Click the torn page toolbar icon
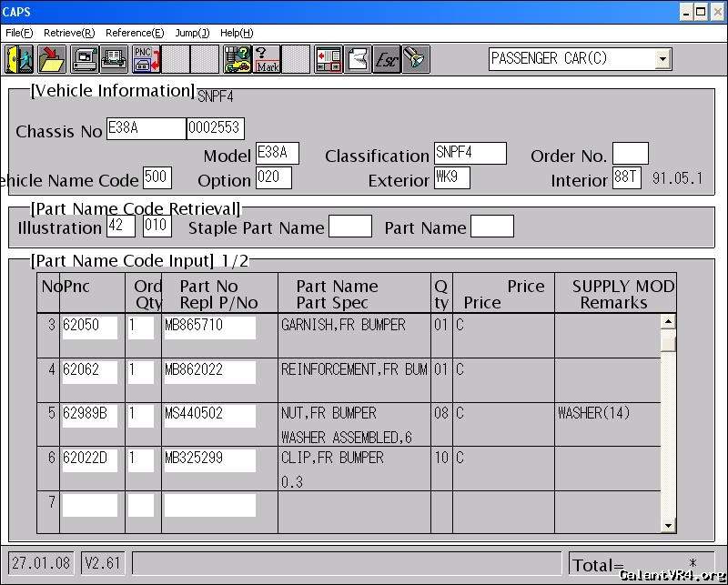The height and width of the screenshot is (585, 728). pyautogui.click(x=358, y=59)
